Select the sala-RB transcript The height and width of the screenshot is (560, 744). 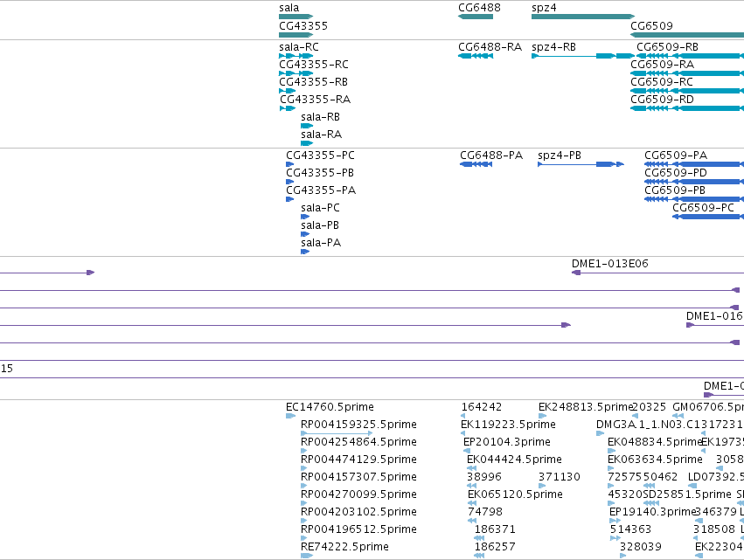[307, 126]
